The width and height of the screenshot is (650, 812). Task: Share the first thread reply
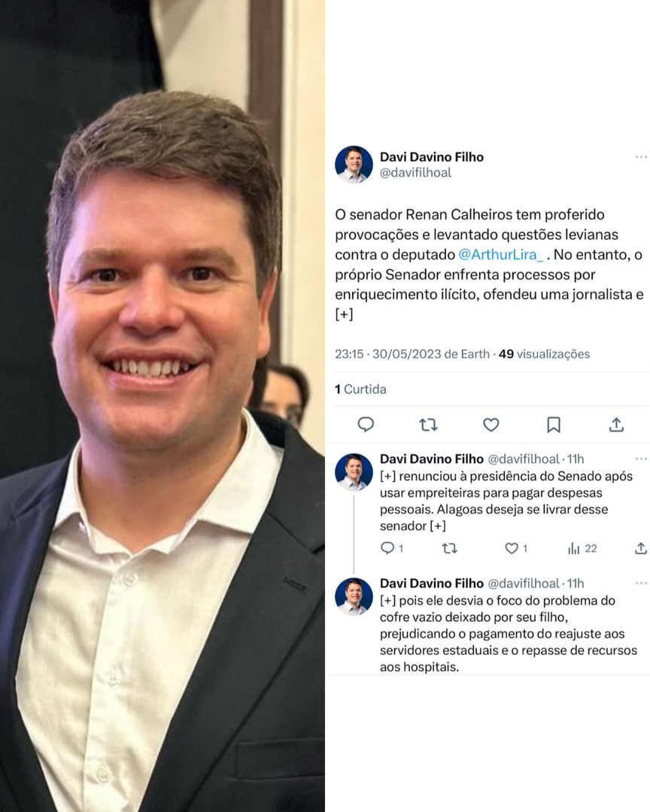click(641, 548)
